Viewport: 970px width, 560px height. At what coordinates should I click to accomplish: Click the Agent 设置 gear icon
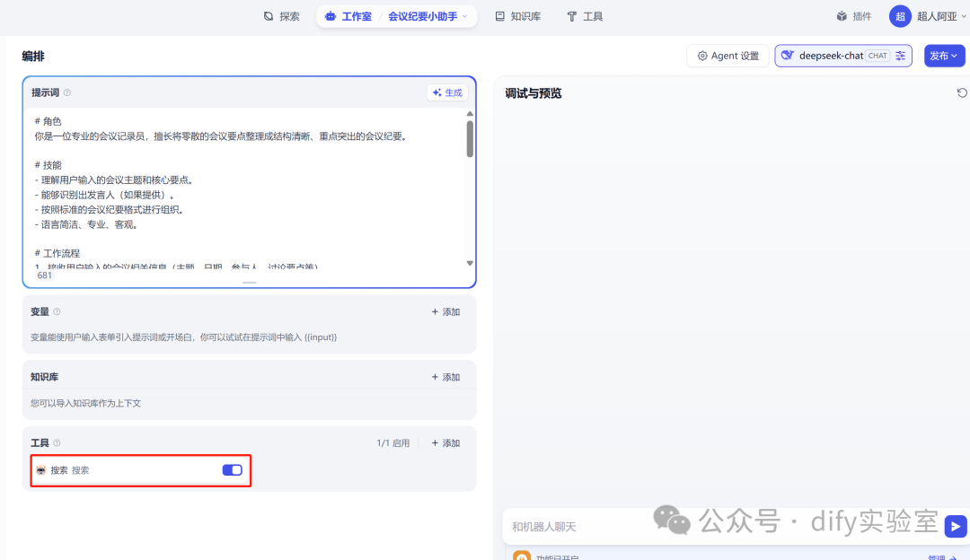pyautogui.click(x=702, y=56)
